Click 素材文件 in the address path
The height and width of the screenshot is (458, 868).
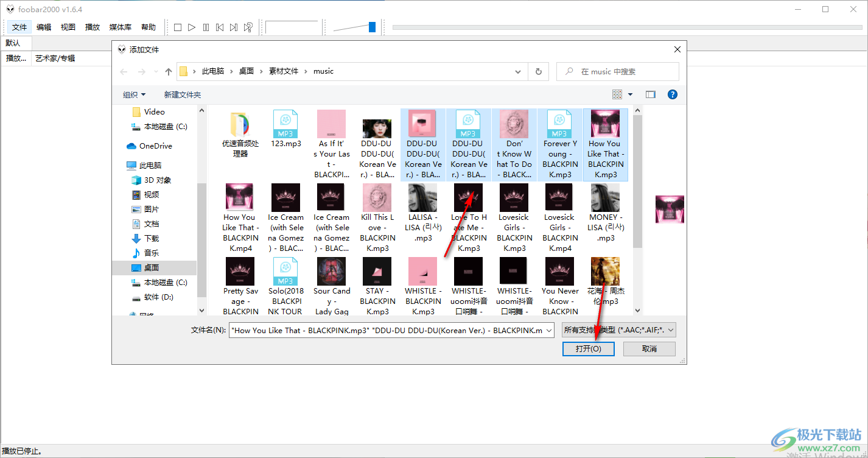click(284, 71)
